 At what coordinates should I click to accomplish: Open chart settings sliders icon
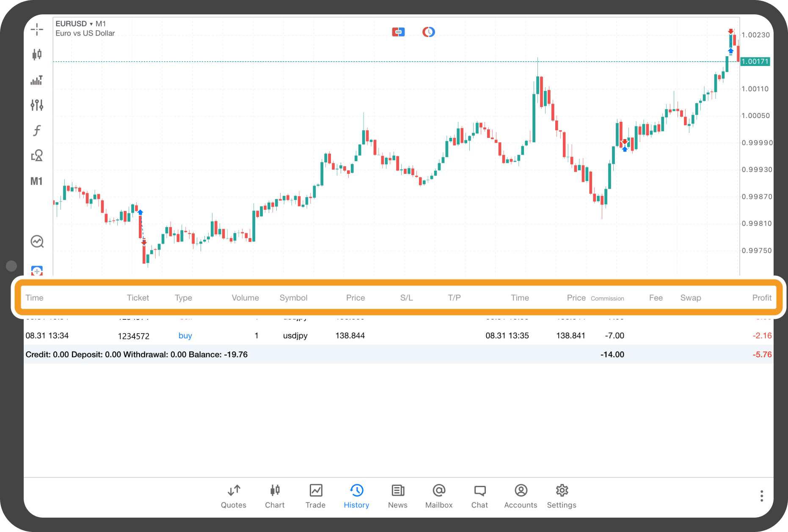click(37, 105)
